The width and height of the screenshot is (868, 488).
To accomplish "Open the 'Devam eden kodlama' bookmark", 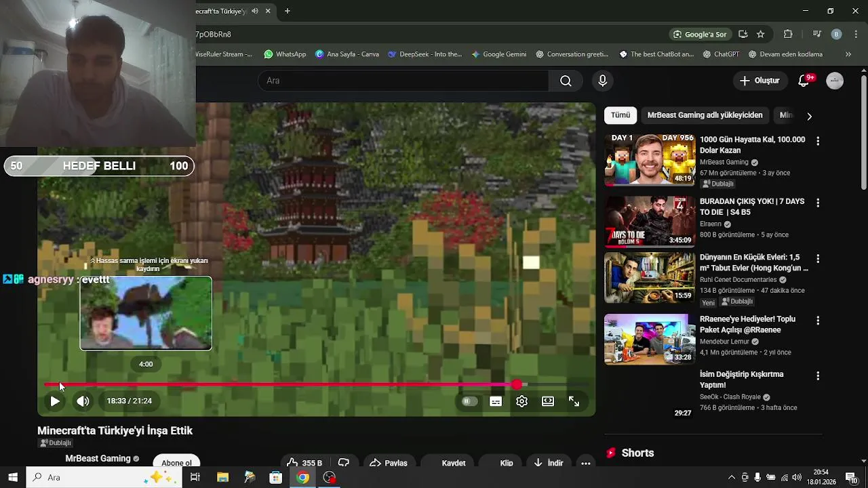I will click(786, 54).
